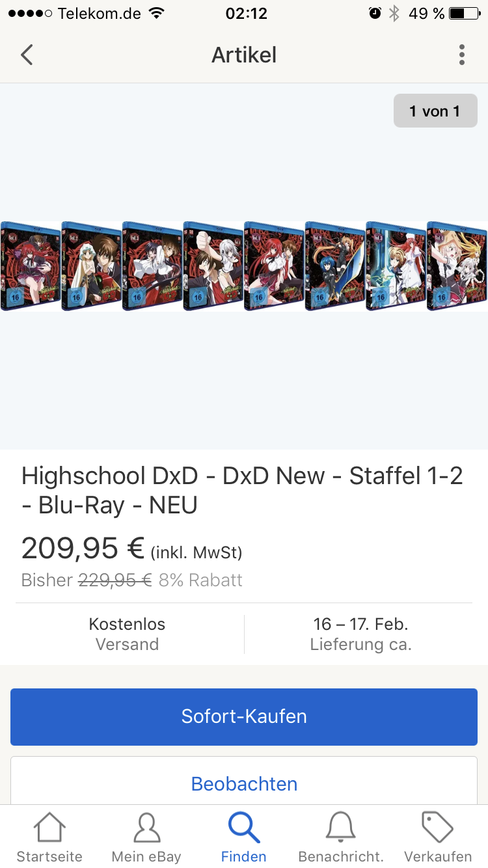Open the three-dot more options menu
Screen dimensions: 488x868
pos(461,55)
